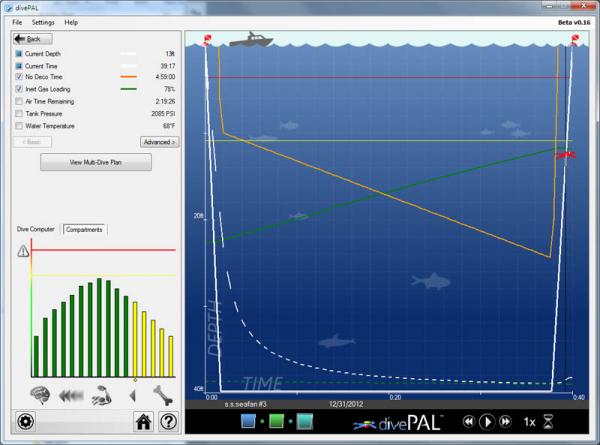Screen dimensions: 600x445
Task: Uncheck the Inert Gas Loading checkbox
Action: pyautogui.click(x=19, y=89)
